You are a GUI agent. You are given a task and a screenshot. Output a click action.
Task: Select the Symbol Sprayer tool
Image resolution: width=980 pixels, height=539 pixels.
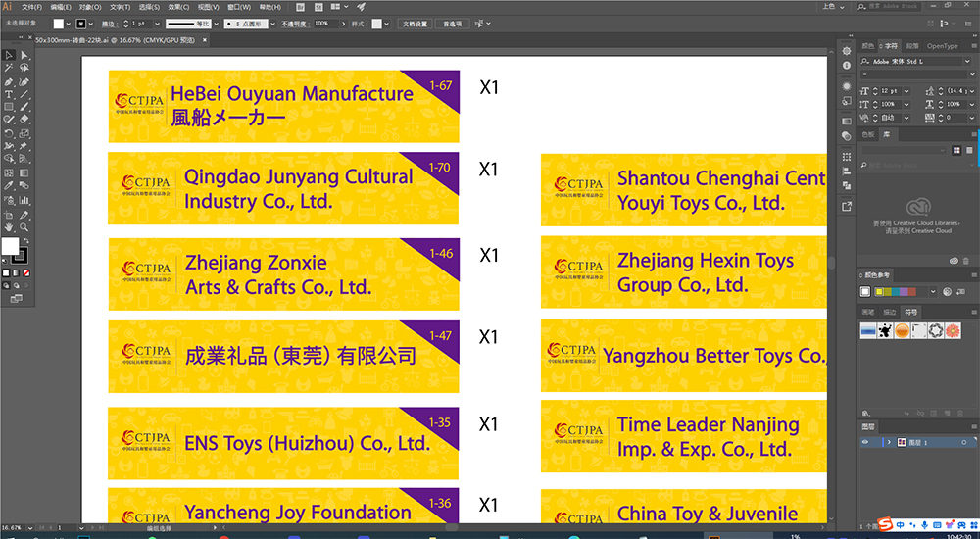(x=9, y=200)
